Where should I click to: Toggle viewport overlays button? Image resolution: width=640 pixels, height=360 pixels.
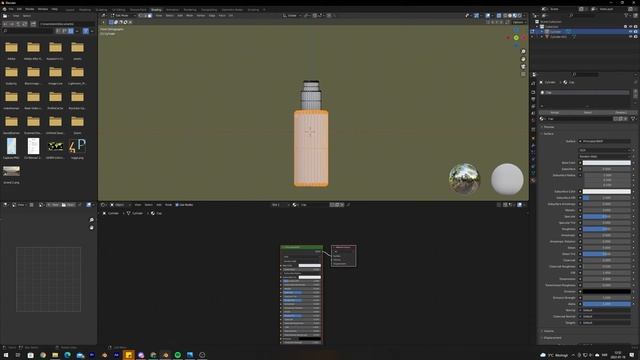pyautogui.click(x=488, y=16)
